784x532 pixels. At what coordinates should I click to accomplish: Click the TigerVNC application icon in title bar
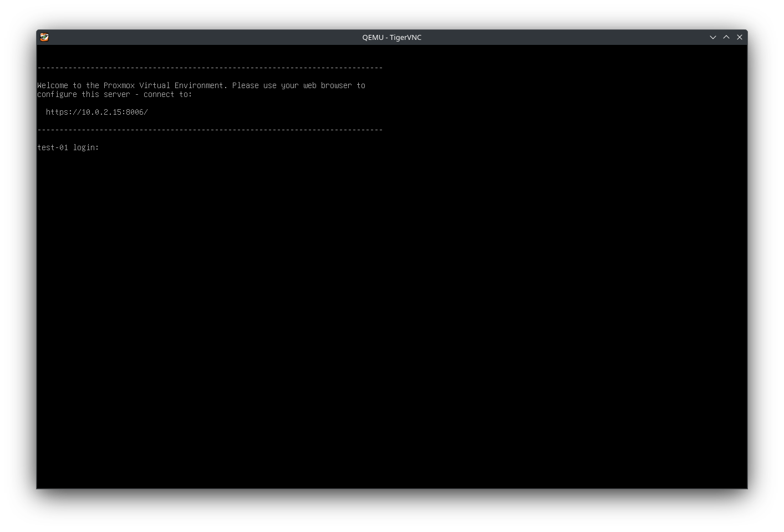click(44, 37)
